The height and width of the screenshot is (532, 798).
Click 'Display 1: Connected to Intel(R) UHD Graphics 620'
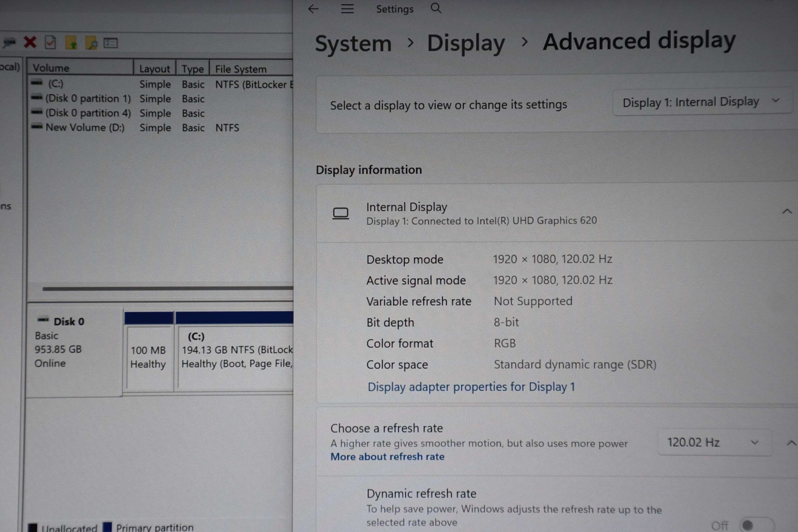[481, 221]
